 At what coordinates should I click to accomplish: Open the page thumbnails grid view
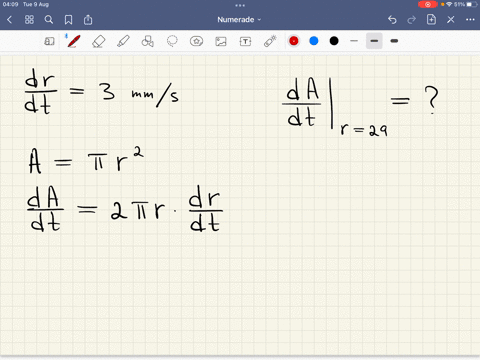[29, 20]
